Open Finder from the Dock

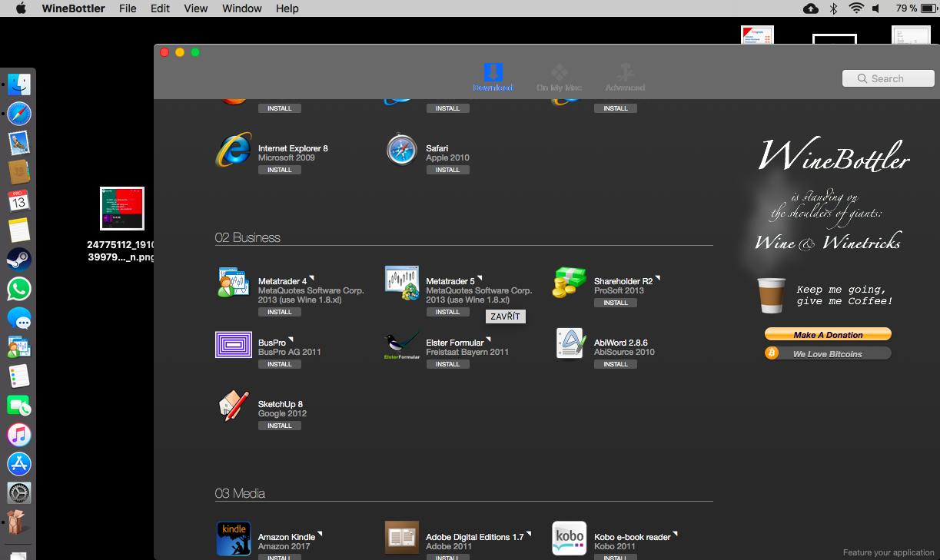(19, 84)
